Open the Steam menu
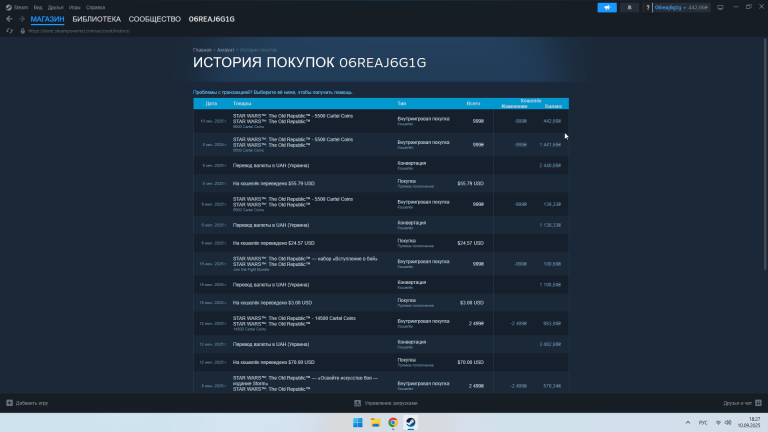 tap(21, 7)
